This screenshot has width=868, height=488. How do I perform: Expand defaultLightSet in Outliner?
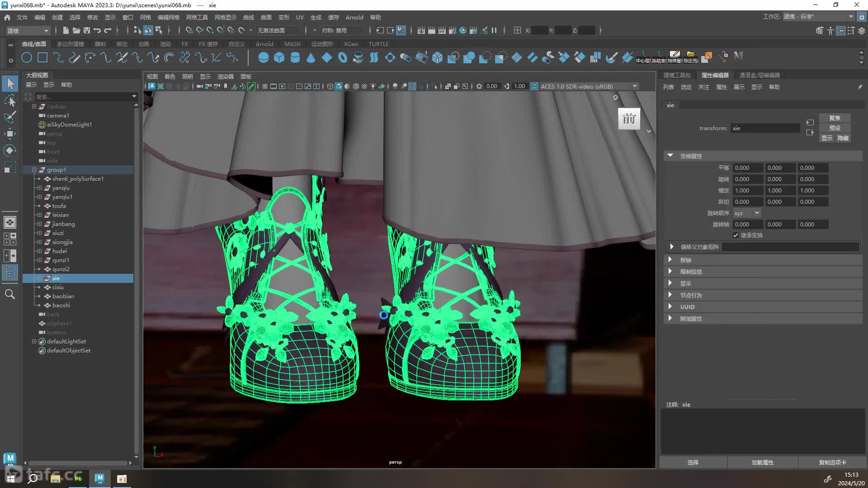(x=34, y=342)
